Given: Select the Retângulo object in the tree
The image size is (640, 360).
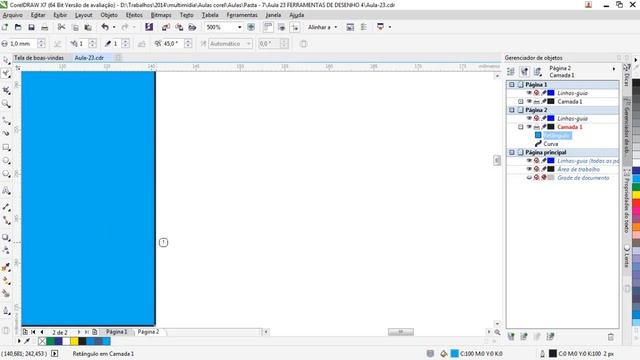Looking at the screenshot, I should [x=557, y=135].
